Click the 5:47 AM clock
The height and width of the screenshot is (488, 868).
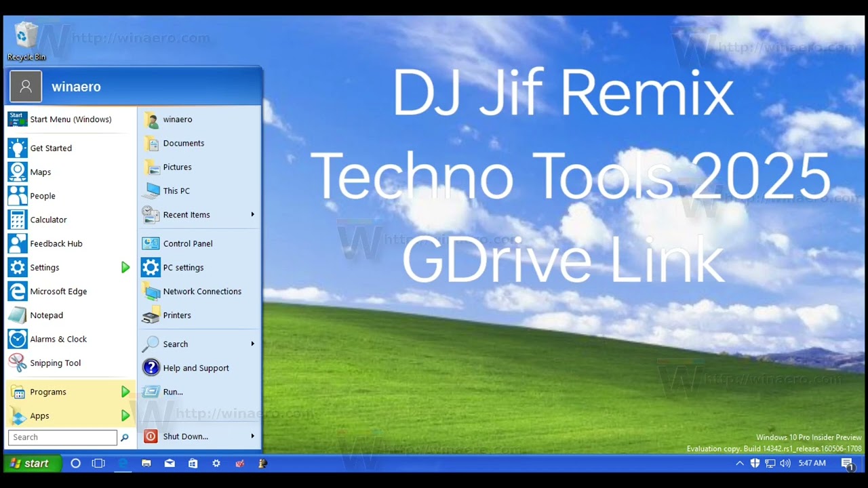tap(812, 463)
